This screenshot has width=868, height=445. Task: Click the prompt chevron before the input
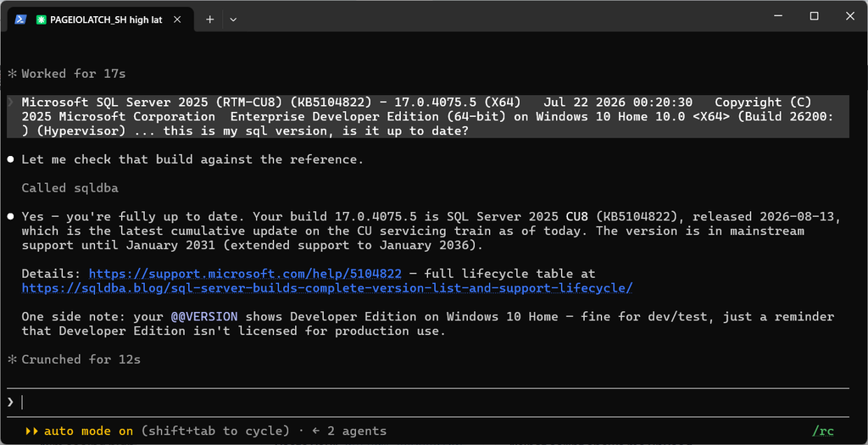[x=10, y=403]
